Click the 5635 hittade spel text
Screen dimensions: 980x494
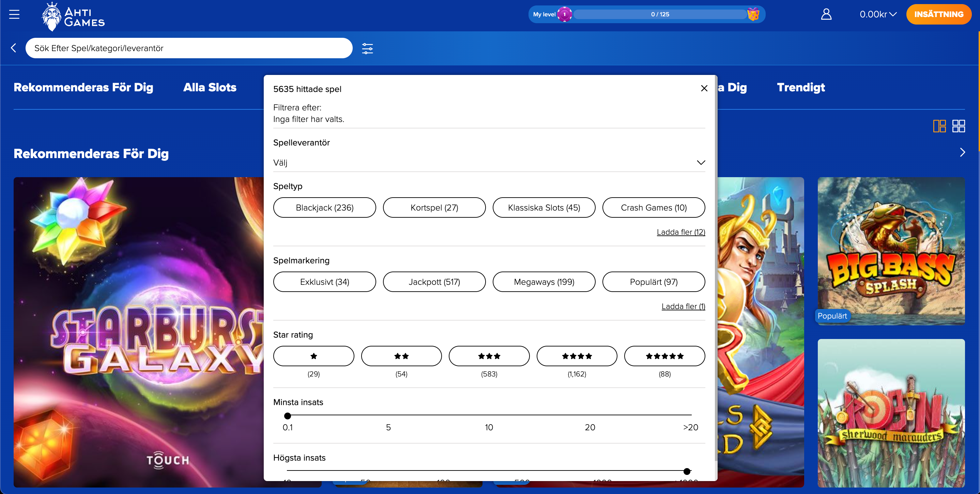coord(307,89)
